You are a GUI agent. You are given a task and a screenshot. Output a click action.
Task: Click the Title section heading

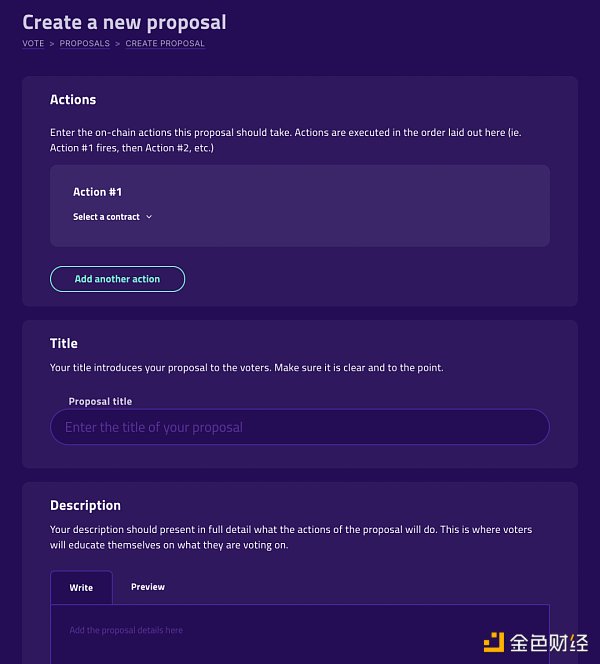click(x=64, y=343)
